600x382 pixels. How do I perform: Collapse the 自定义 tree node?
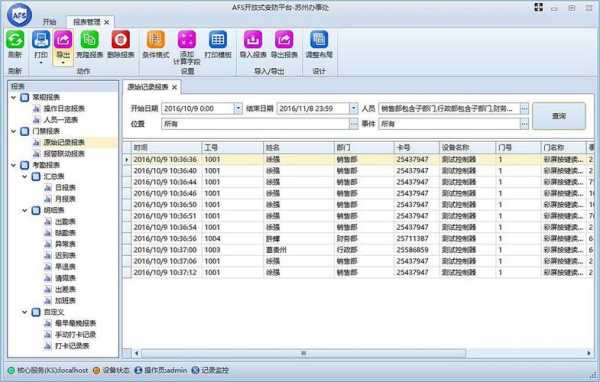coord(25,312)
